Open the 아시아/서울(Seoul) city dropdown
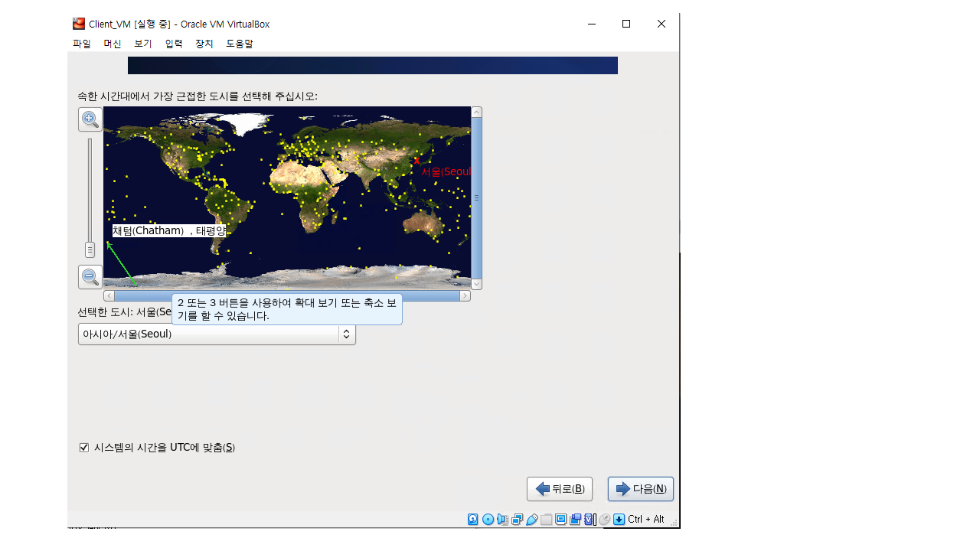980x551 pixels. (x=217, y=334)
